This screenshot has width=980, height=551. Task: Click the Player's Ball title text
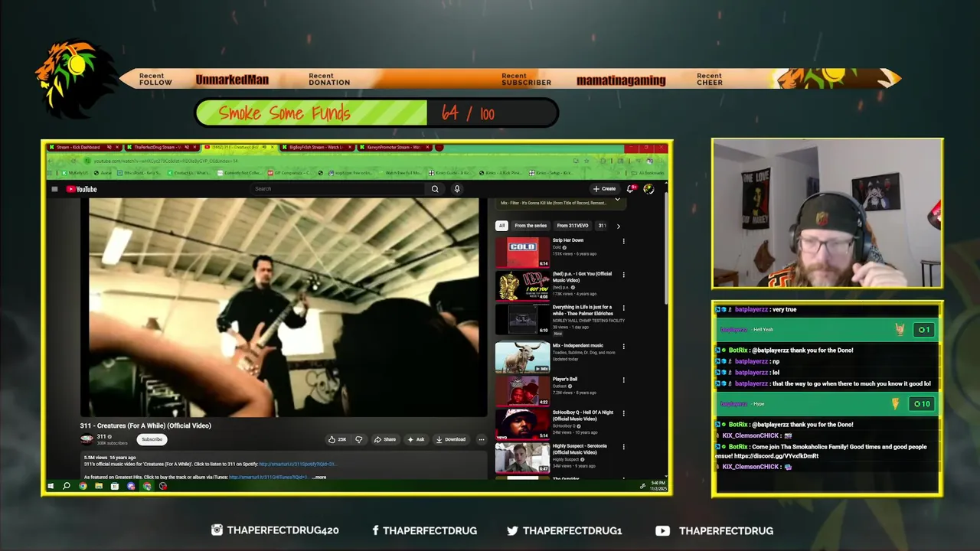(565, 379)
